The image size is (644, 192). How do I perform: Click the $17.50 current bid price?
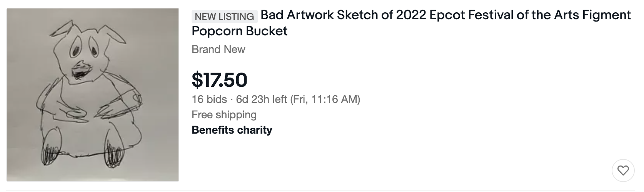pos(219,79)
